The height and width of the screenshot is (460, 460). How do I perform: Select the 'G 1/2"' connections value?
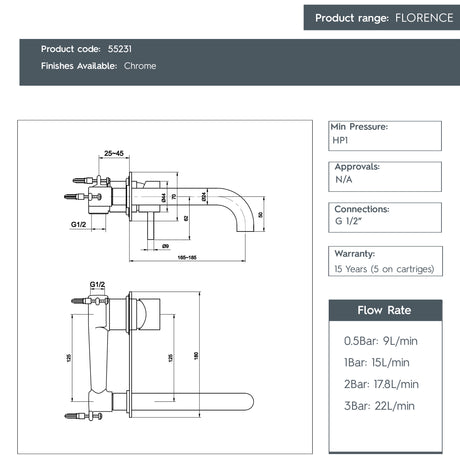tap(348, 221)
